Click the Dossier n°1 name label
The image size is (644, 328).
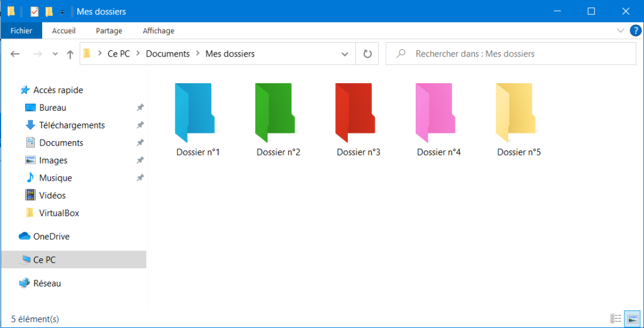(198, 152)
